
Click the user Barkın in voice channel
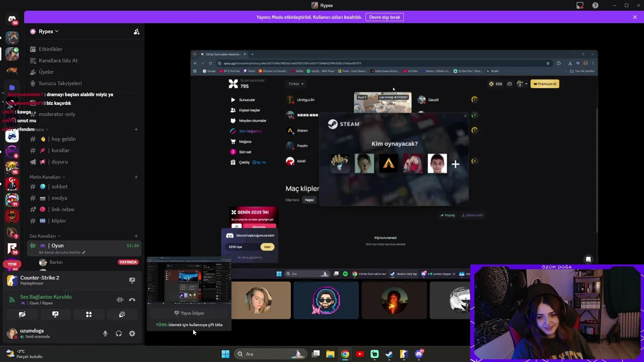56,262
